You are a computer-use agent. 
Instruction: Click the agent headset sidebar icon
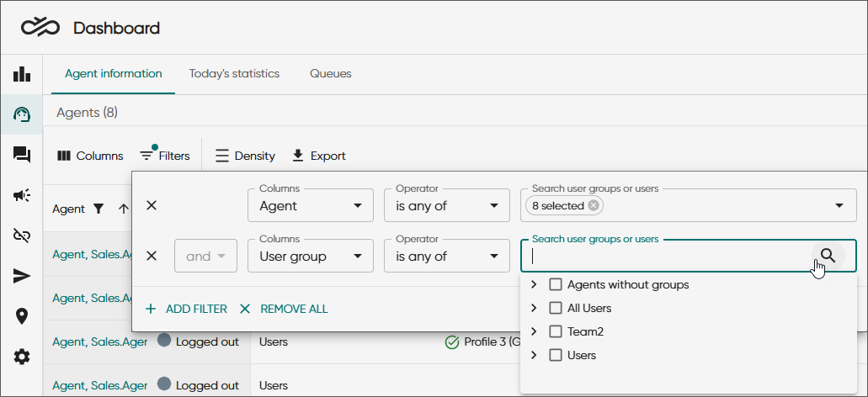[x=22, y=114]
